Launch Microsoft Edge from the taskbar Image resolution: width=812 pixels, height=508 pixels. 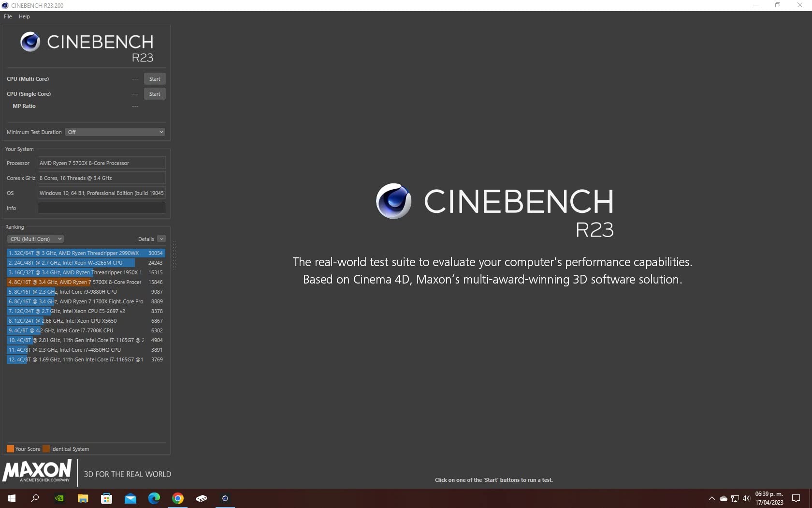click(154, 498)
